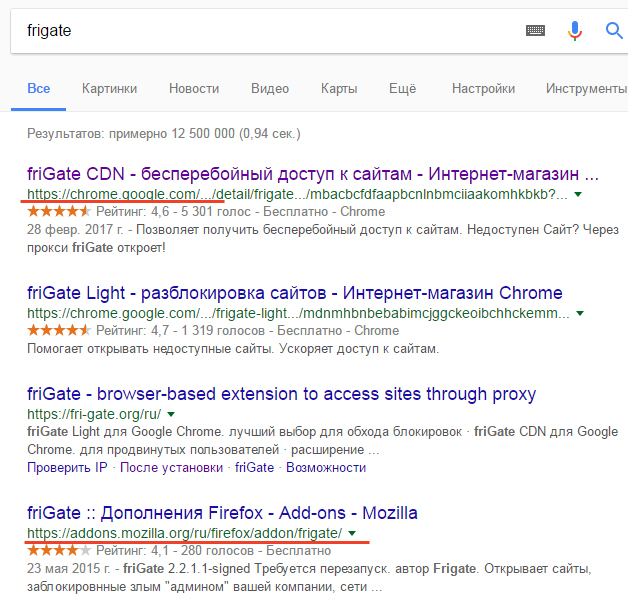Switch to the Картинки tab

(x=109, y=89)
